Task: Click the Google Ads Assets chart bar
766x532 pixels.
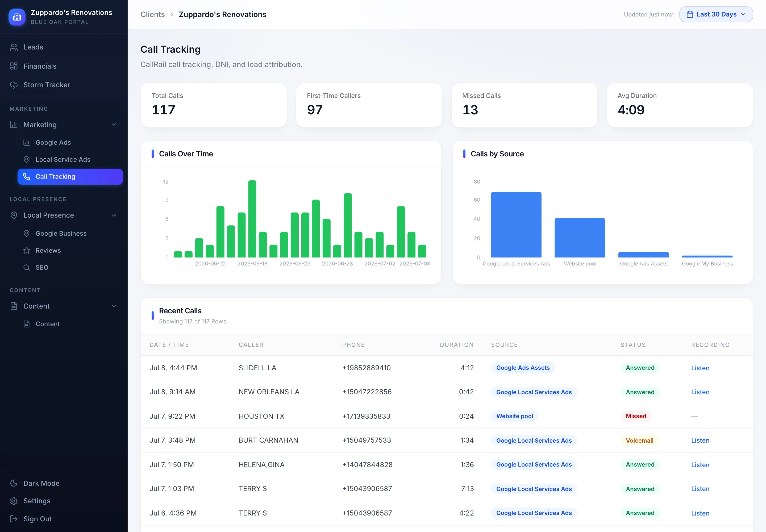Action: [643, 255]
